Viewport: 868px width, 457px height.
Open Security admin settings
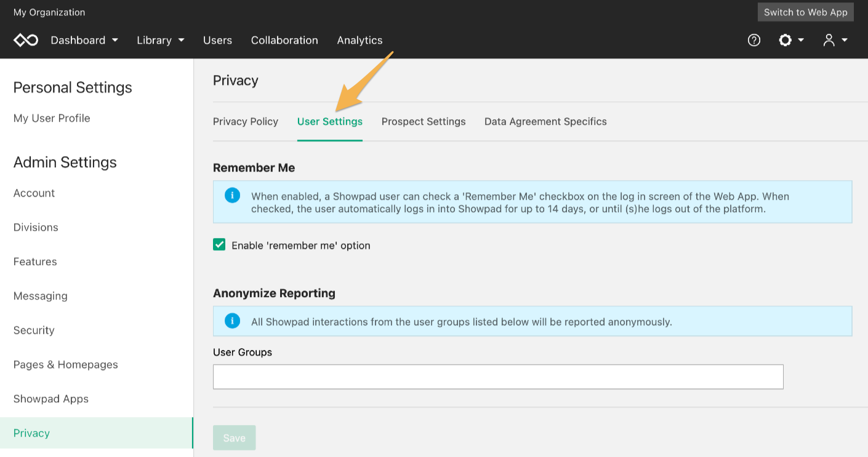[x=34, y=330]
